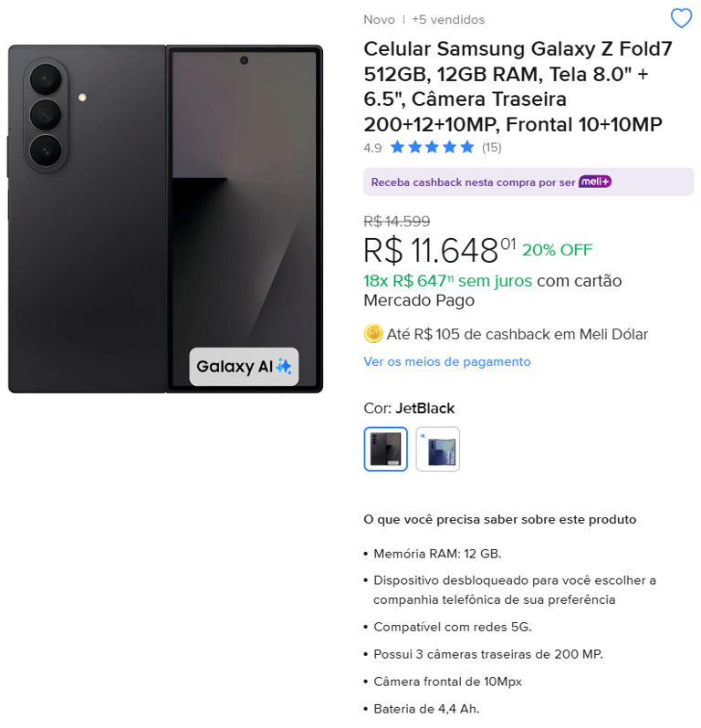This screenshot has width=701, height=728.
Task: Click the Galaxy AI badge on phone image
Action: (244, 367)
